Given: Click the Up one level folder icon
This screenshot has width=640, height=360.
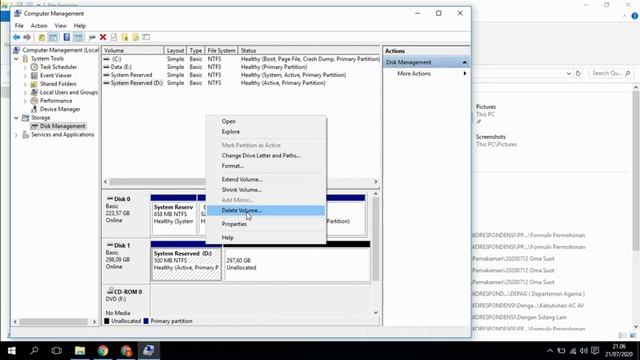Looking at the screenshot, I should (x=41, y=37).
